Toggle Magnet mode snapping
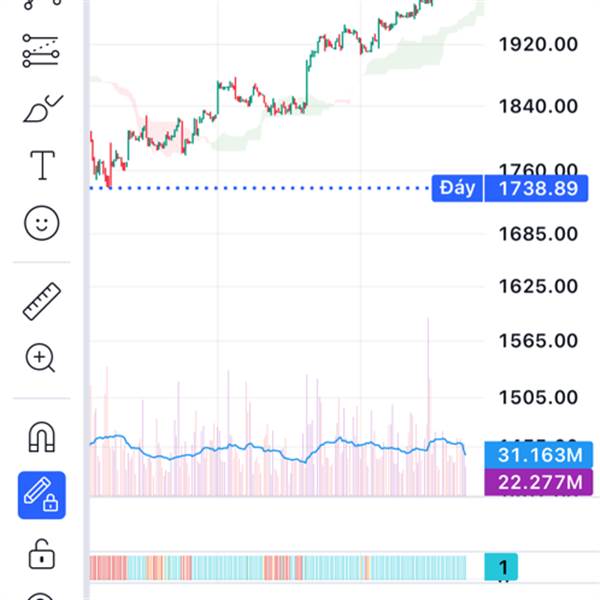This screenshot has width=600, height=600. tap(41, 437)
